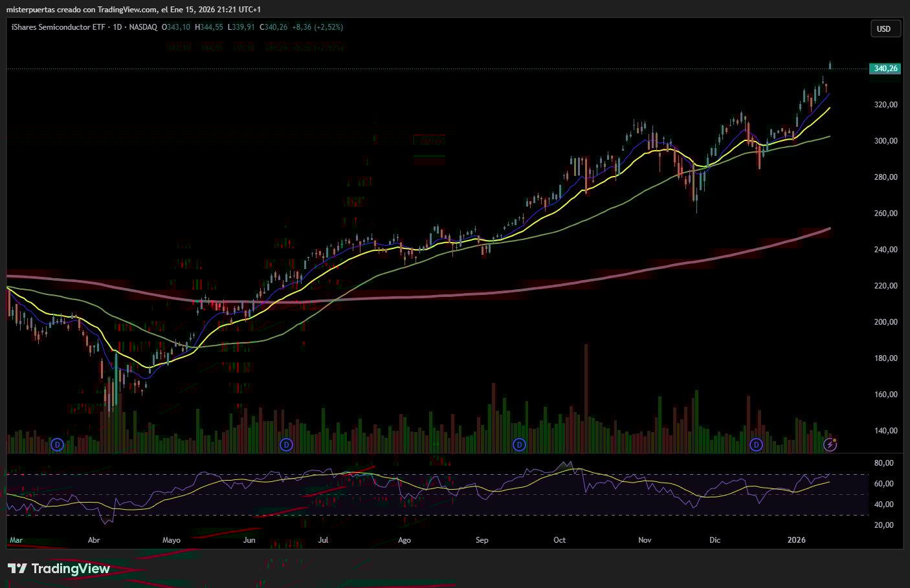Click the Ago label on time axis

[x=405, y=540]
